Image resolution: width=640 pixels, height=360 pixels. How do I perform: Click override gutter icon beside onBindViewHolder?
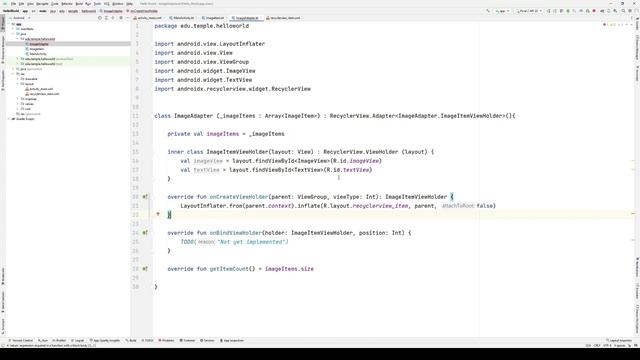click(145, 233)
